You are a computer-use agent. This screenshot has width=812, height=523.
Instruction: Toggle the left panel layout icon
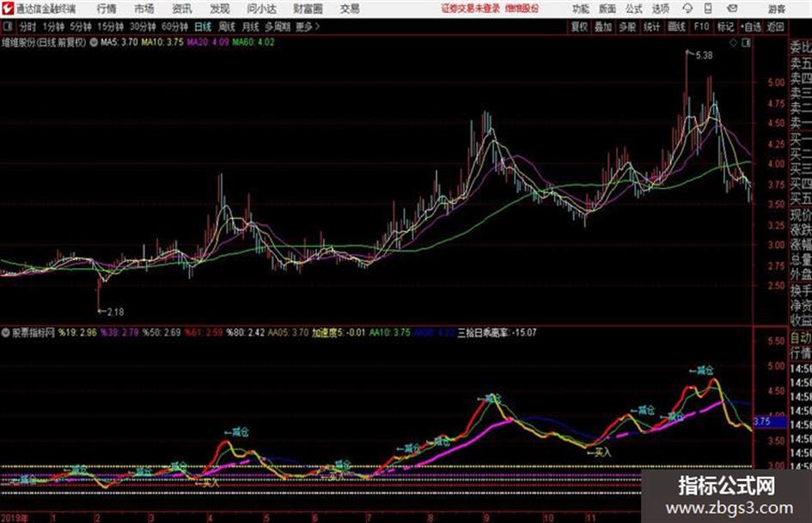tap(8, 27)
